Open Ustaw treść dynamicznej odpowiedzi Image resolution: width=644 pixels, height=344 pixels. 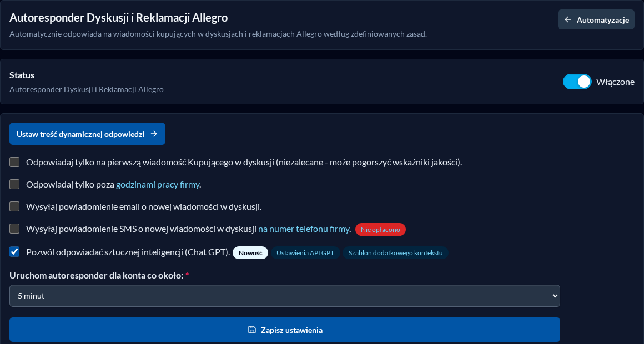pos(88,134)
